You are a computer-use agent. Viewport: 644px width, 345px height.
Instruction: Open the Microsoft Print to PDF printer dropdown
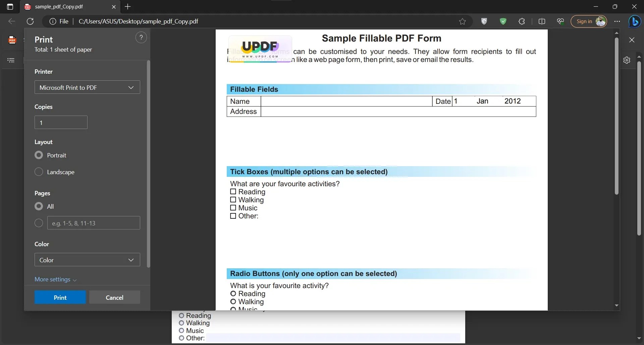tap(87, 87)
